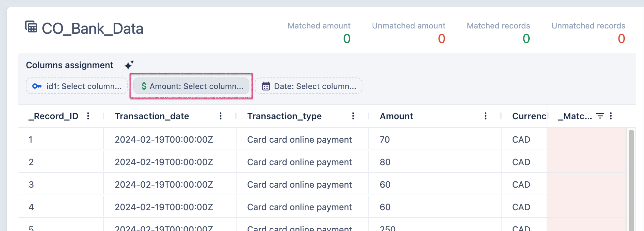Click the CO_Bank_Data table icon
The width and height of the screenshot is (644, 231).
tap(31, 27)
